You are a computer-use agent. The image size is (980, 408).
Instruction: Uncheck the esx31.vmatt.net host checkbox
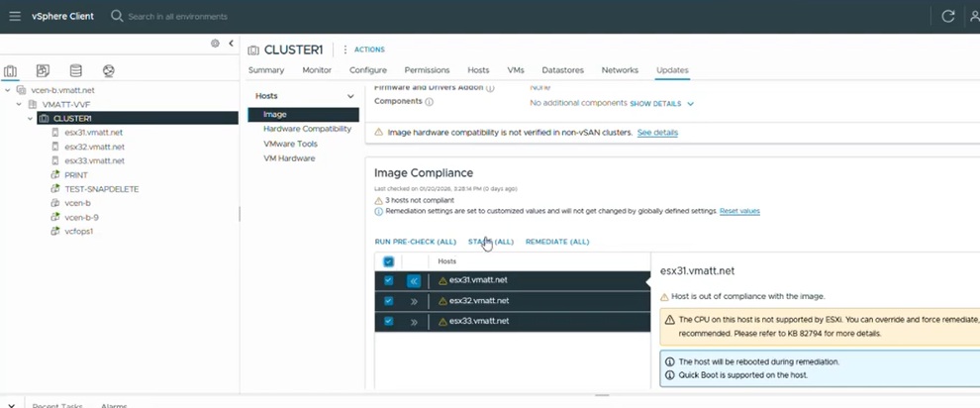tap(388, 280)
